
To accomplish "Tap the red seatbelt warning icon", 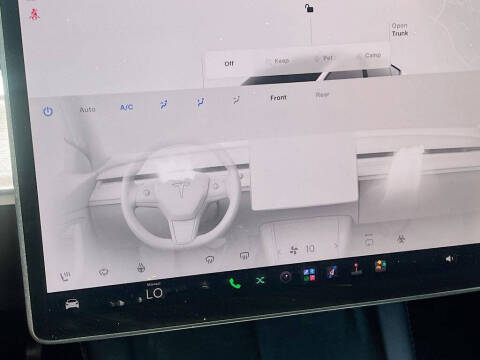I will 34,15.
